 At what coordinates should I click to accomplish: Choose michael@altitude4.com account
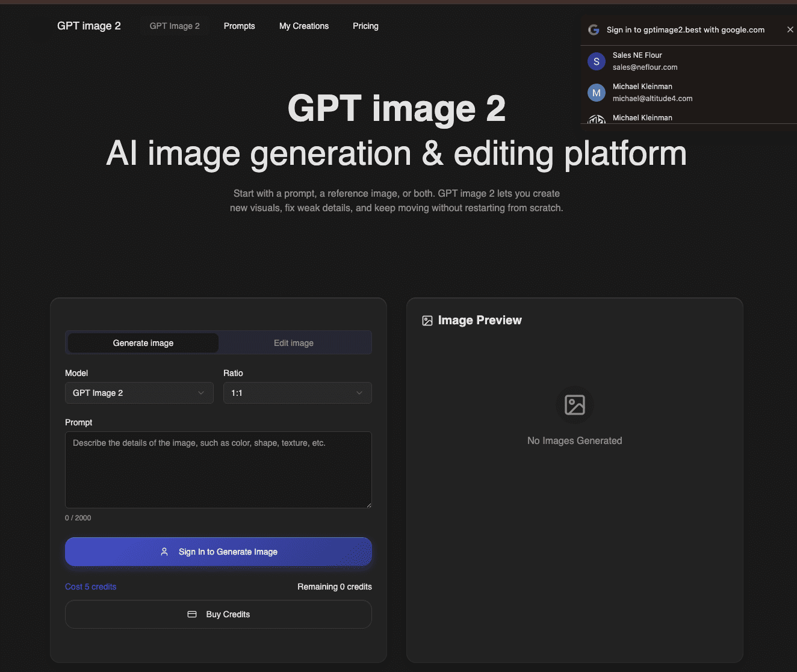[x=689, y=93]
